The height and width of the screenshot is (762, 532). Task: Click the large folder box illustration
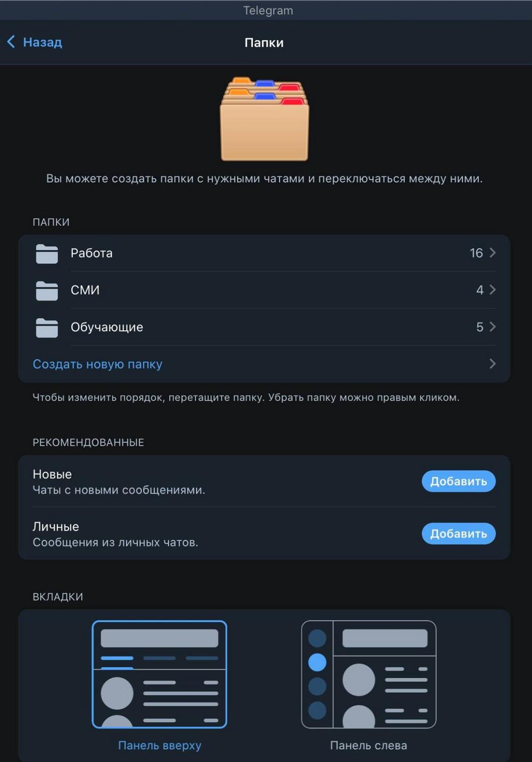point(264,119)
